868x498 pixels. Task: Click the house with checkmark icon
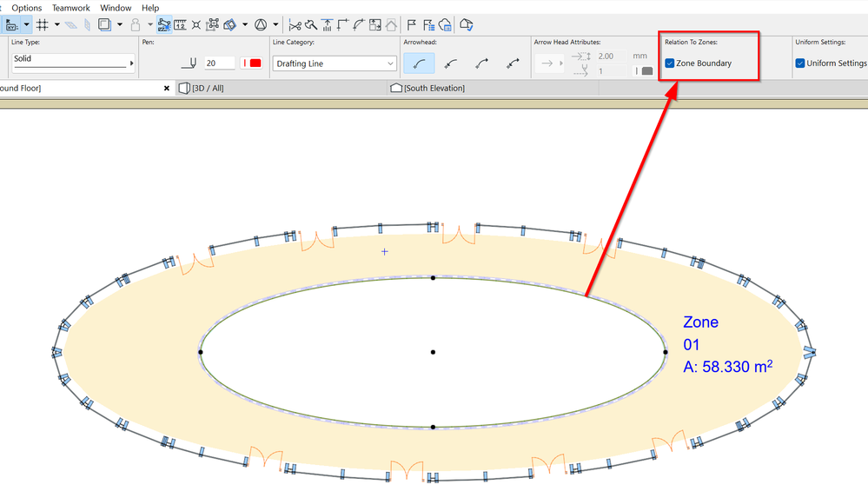(x=466, y=25)
